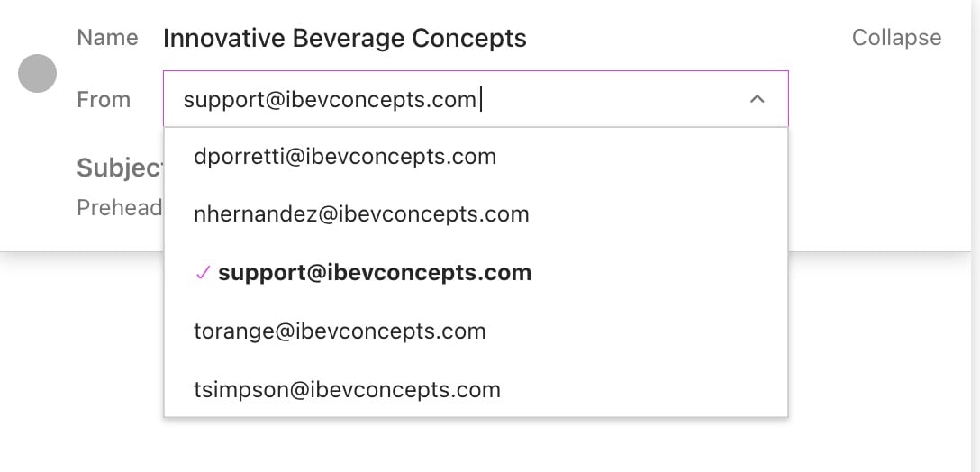
Task: Click the Name field label
Action: (x=108, y=38)
